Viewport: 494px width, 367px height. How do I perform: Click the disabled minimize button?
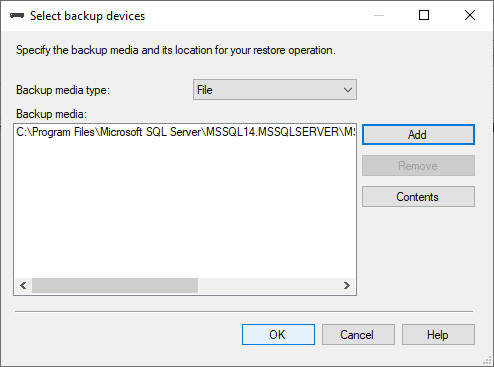coord(379,15)
